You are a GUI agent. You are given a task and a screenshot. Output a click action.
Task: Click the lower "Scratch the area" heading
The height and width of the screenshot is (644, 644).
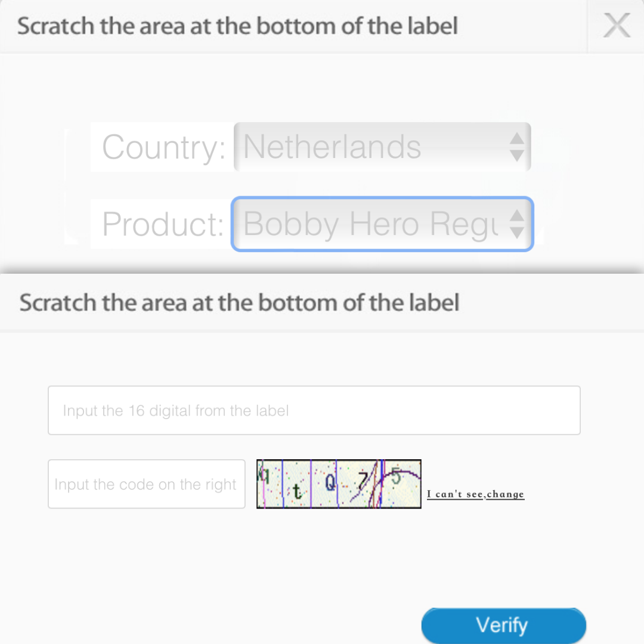pos(239,303)
